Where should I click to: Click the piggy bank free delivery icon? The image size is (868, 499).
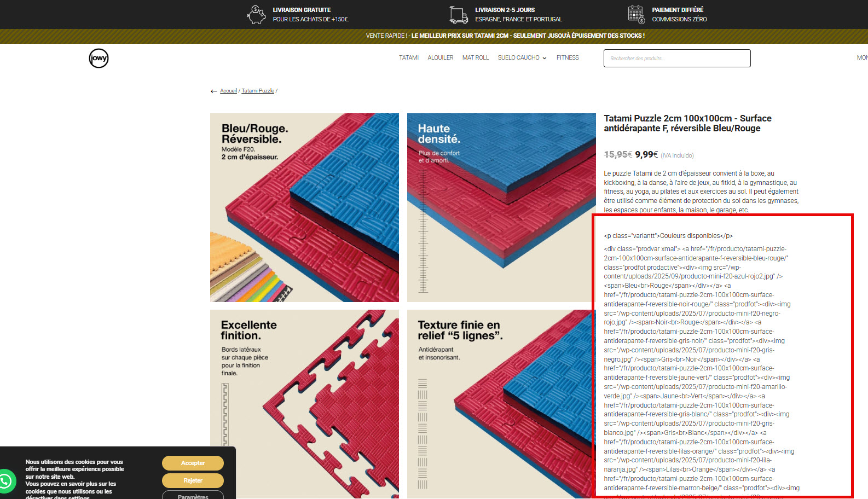point(256,14)
